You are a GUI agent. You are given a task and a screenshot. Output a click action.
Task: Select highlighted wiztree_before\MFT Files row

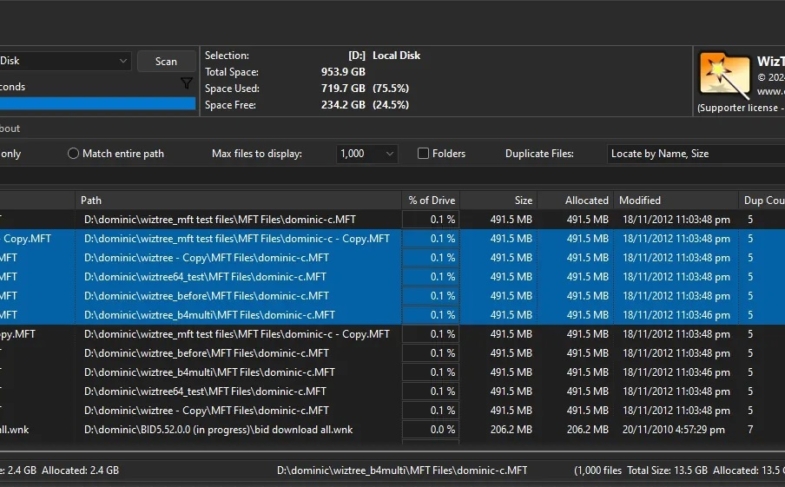click(206, 296)
